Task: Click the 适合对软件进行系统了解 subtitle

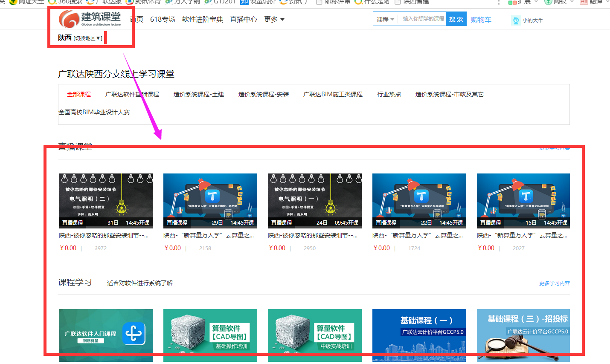Action: tap(140, 283)
